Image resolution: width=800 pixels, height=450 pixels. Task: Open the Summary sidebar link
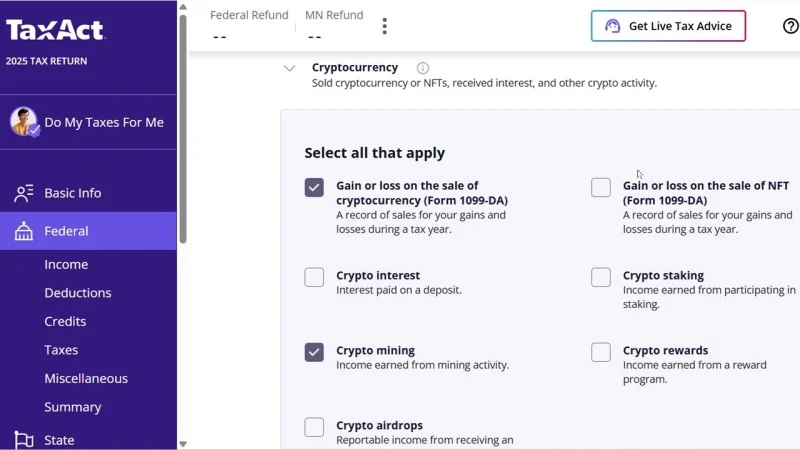click(72, 407)
